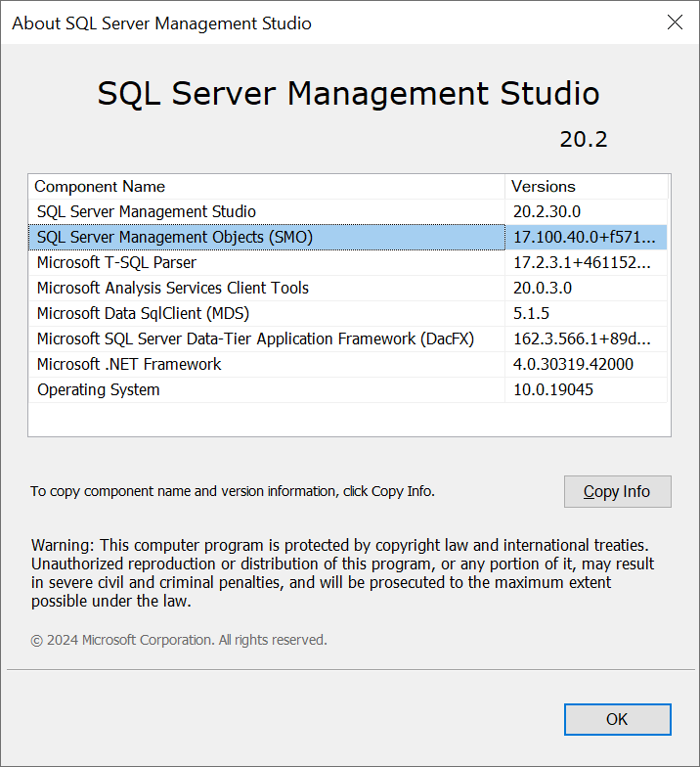Click the Copy Info button
700x767 pixels.
618,491
